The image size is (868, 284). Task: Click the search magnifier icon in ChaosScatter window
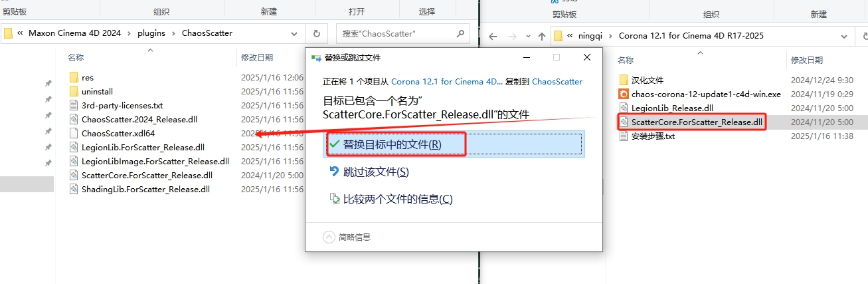(x=459, y=33)
